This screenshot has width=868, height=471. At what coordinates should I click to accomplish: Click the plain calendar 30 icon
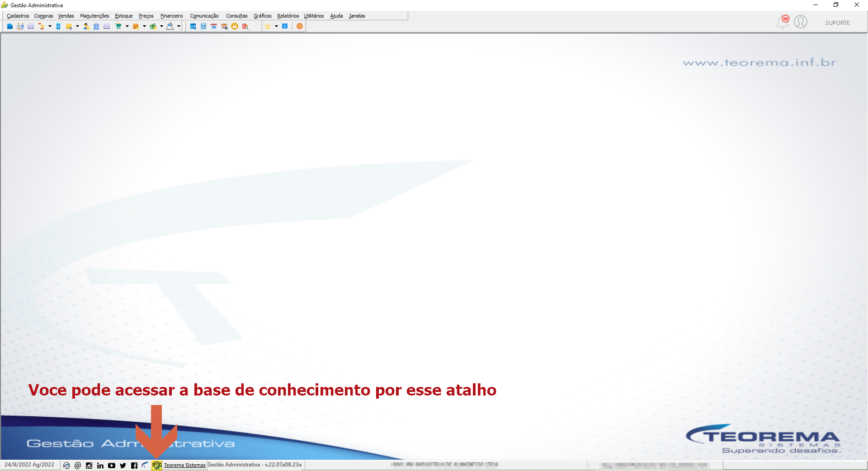[214, 27]
